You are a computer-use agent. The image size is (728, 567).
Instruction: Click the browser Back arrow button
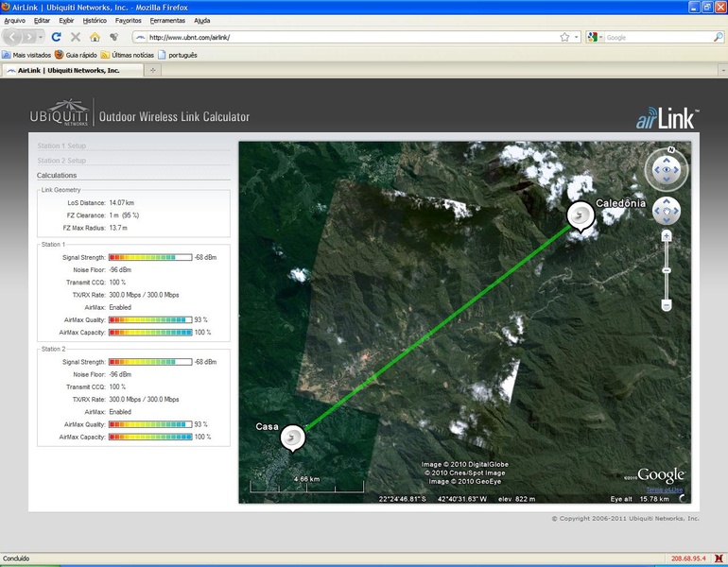click(12, 37)
